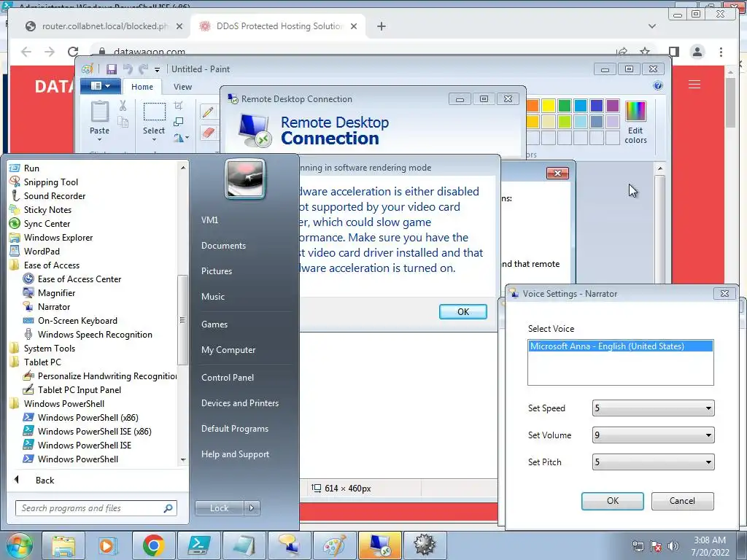Image resolution: width=747 pixels, height=560 pixels.
Task: Click the Paint save icon in title bar
Action: pos(111,69)
